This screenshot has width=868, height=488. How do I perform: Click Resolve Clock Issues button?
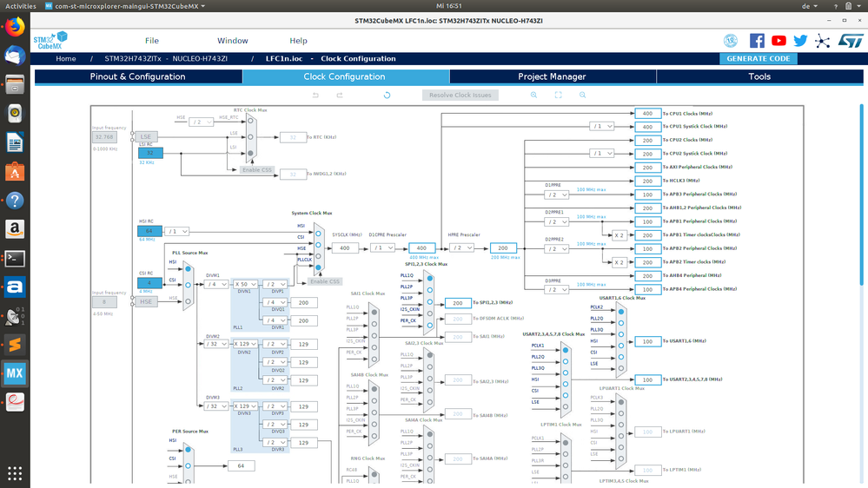460,96
